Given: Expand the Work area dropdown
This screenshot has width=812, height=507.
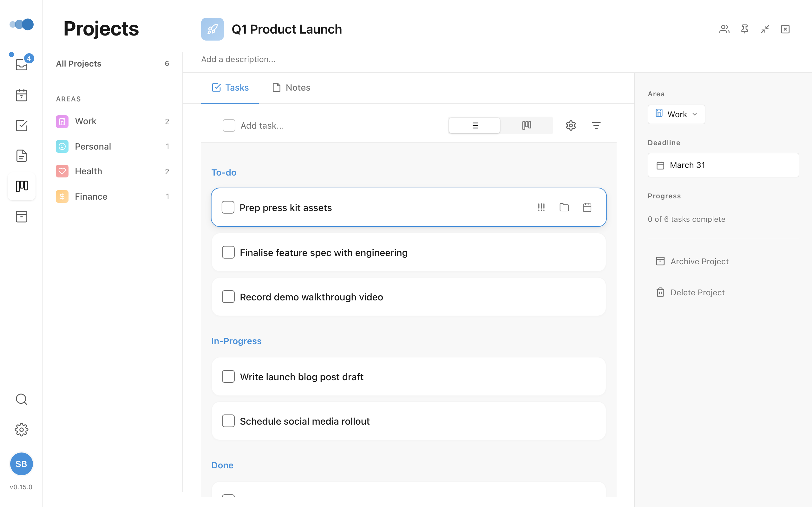Looking at the screenshot, I should tap(676, 114).
